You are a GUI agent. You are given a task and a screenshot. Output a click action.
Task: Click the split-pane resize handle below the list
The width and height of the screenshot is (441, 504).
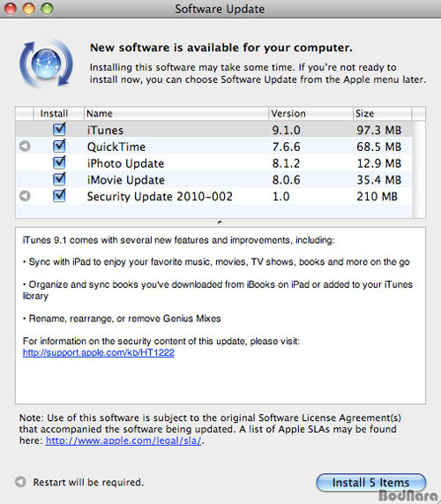pos(220,222)
